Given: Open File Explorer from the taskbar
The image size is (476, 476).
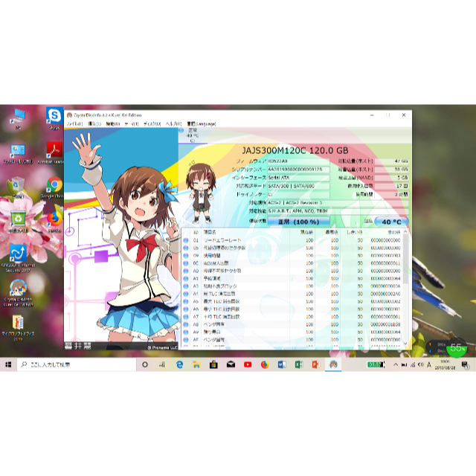Looking at the screenshot, I should (x=196, y=364).
